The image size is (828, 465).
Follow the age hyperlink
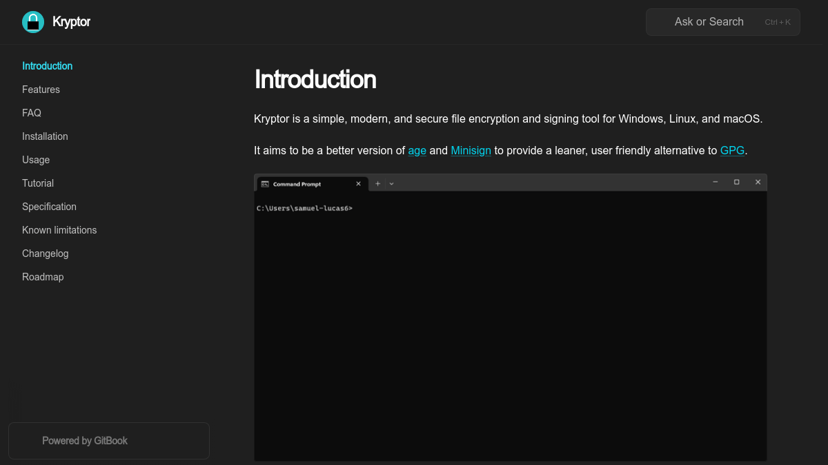point(417,150)
